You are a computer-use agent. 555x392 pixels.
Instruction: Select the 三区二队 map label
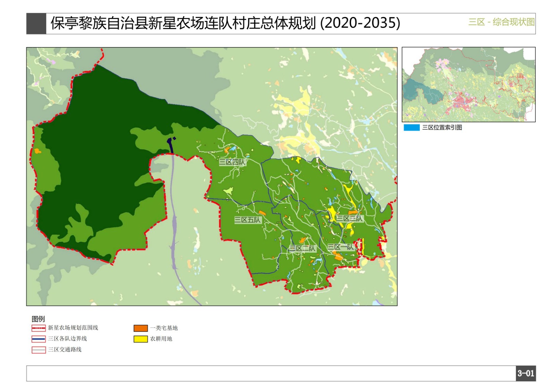point(303,248)
